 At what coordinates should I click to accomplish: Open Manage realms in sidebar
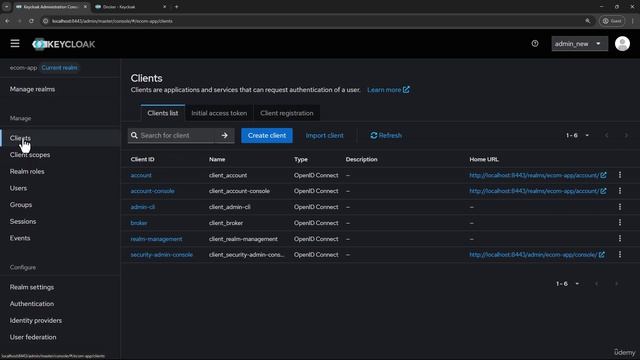[x=32, y=89]
